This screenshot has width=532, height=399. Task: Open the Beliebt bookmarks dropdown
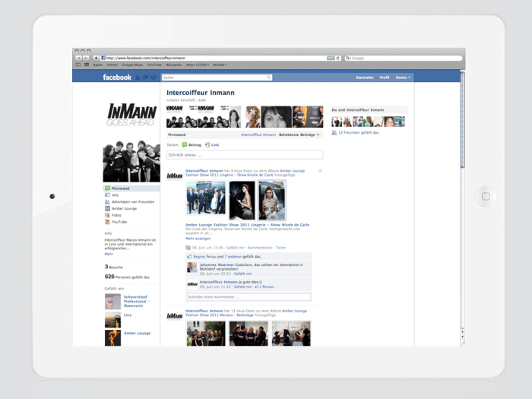pyautogui.click(x=220, y=65)
